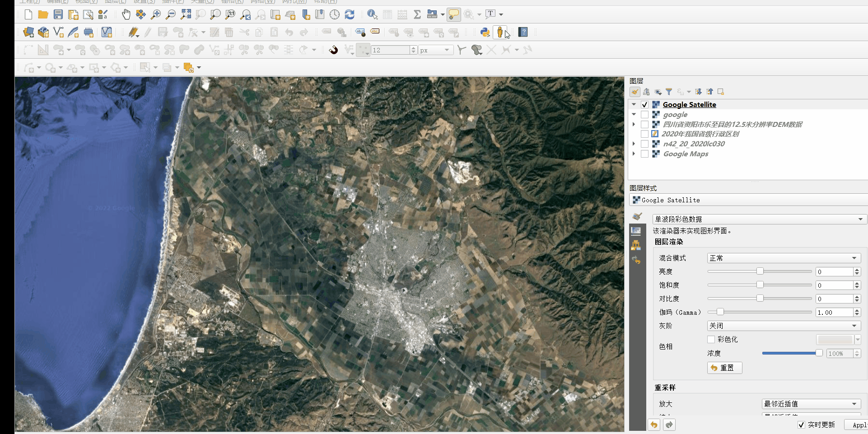This screenshot has width=868, height=434.
Task: Redo the style change
Action: pyautogui.click(x=669, y=425)
